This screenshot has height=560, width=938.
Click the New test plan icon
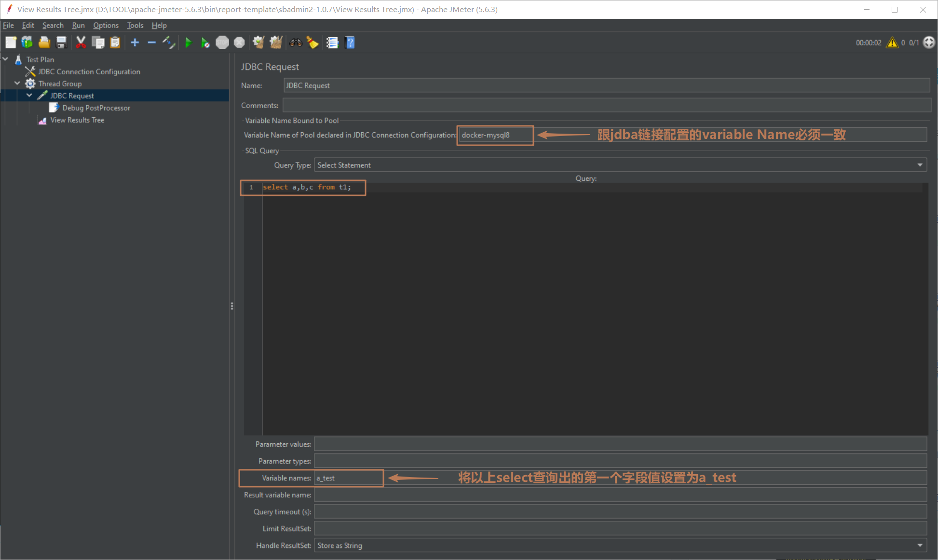(x=11, y=42)
